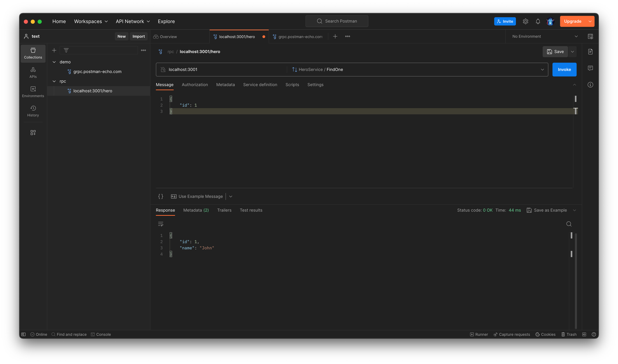
Task: Open tab bar more options ellipsis
Action: point(347,36)
